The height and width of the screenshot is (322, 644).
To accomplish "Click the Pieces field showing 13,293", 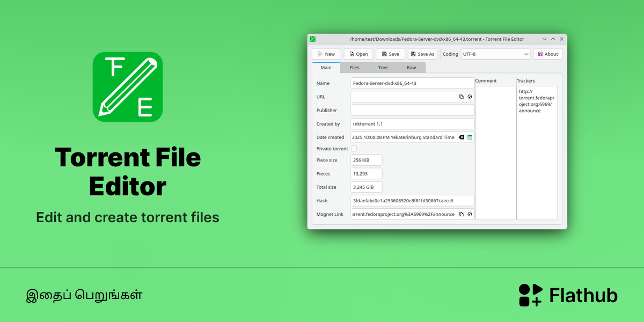I will tap(366, 174).
